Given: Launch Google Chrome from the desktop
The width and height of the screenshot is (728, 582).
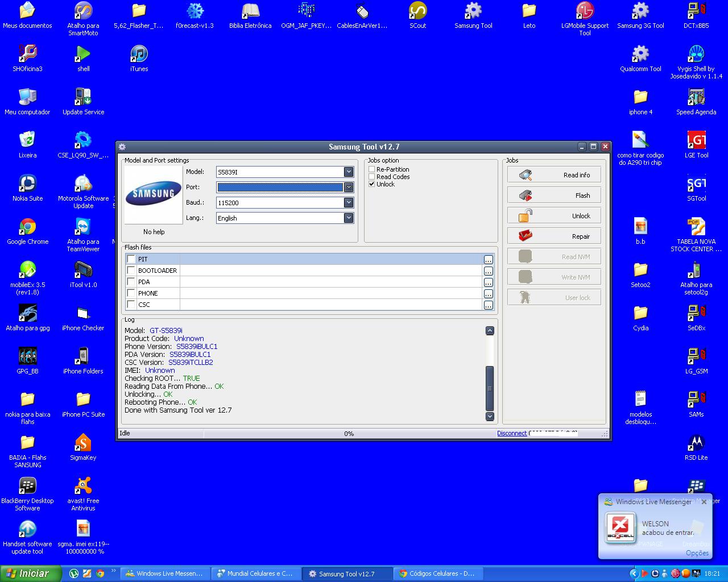Looking at the screenshot, I should click(27, 231).
